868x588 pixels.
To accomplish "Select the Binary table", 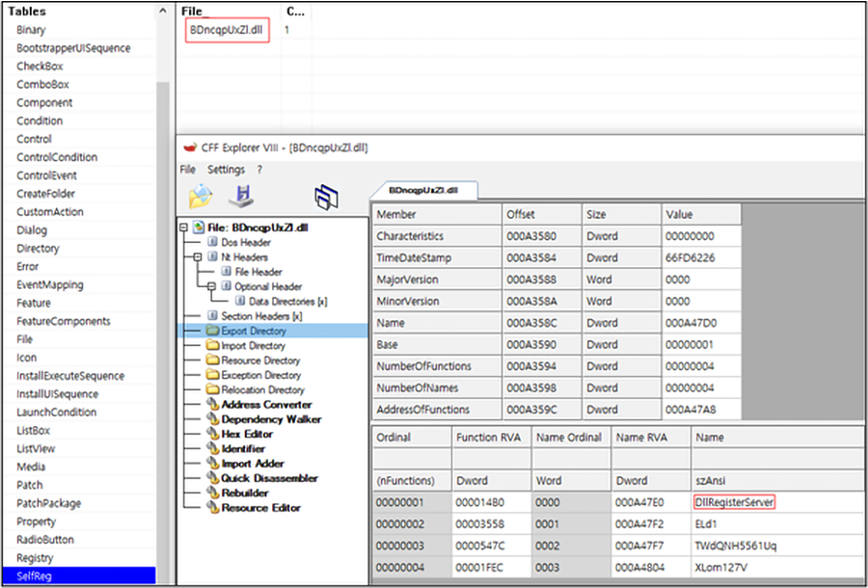I will (x=79, y=30).
